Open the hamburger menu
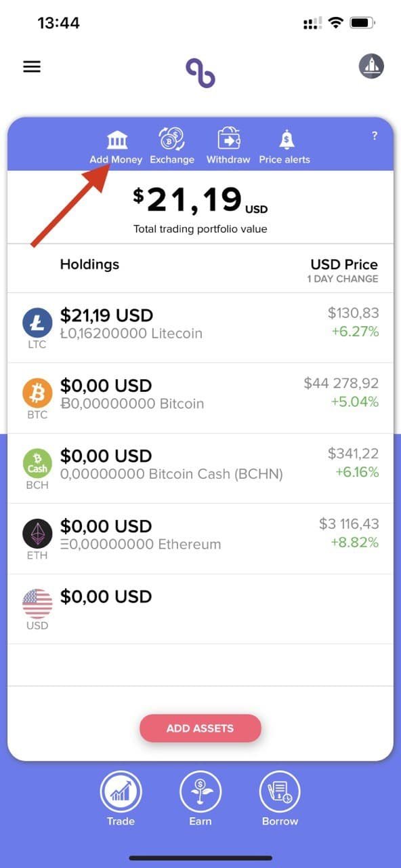Screen dimensions: 401x868 click(x=32, y=66)
